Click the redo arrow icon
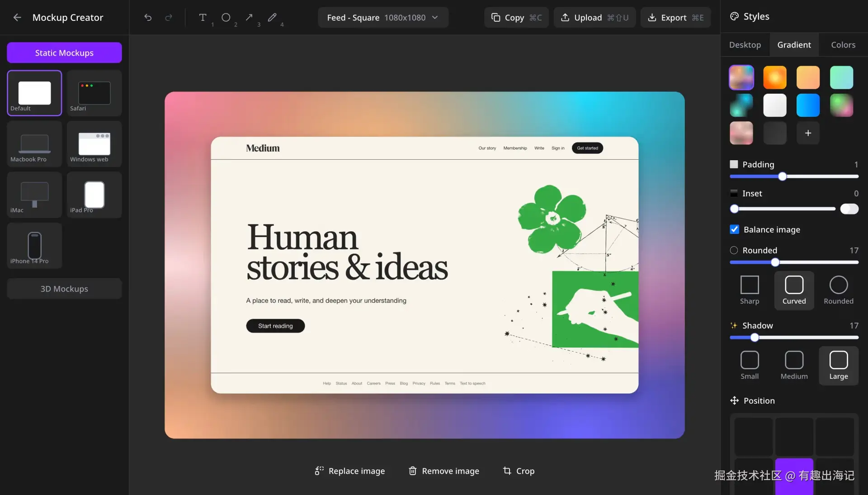The image size is (868, 495). click(x=169, y=18)
